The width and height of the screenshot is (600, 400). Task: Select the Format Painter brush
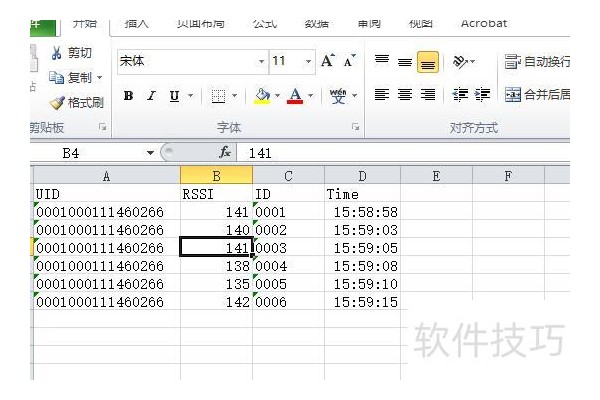(57, 103)
